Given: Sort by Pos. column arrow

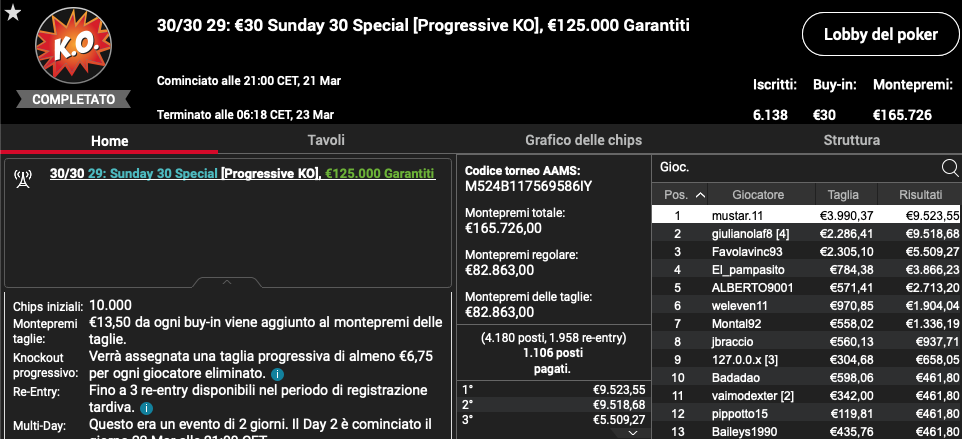Looking at the screenshot, I should pyautogui.click(x=700, y=195).
